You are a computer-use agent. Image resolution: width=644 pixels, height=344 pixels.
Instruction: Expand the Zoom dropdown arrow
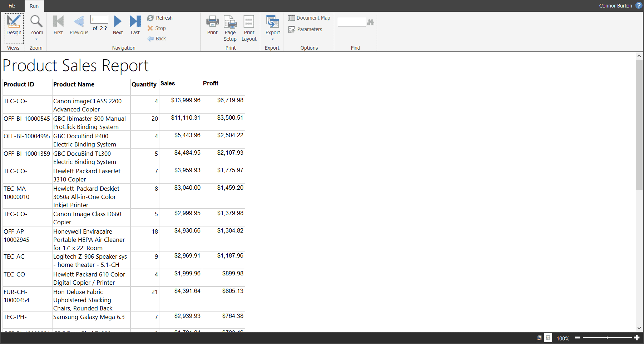pyautogui.click(x=36, y=39)
